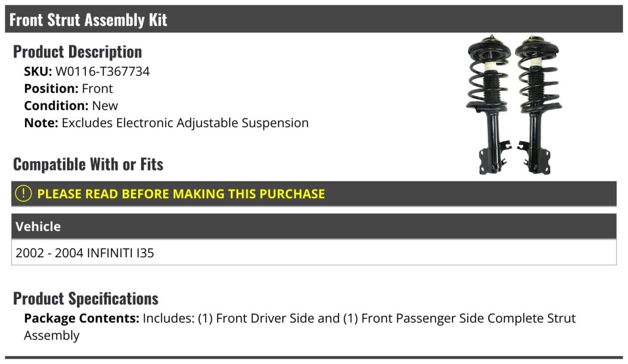Click the 'PLEASE READ BEFORE MAKING THIS PURCHASE' text
The width and height of the screenshot is (628, 364).
coord(181,194)
